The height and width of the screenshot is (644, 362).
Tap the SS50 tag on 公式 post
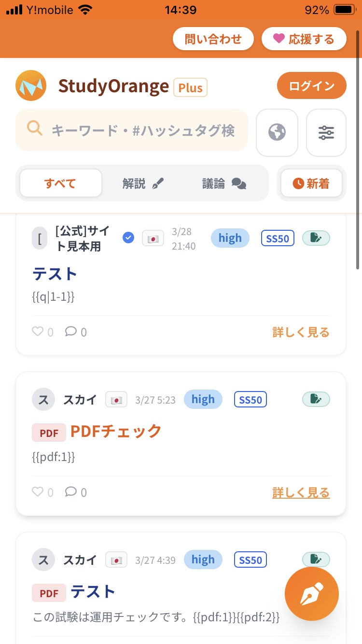tap(278, 238)
